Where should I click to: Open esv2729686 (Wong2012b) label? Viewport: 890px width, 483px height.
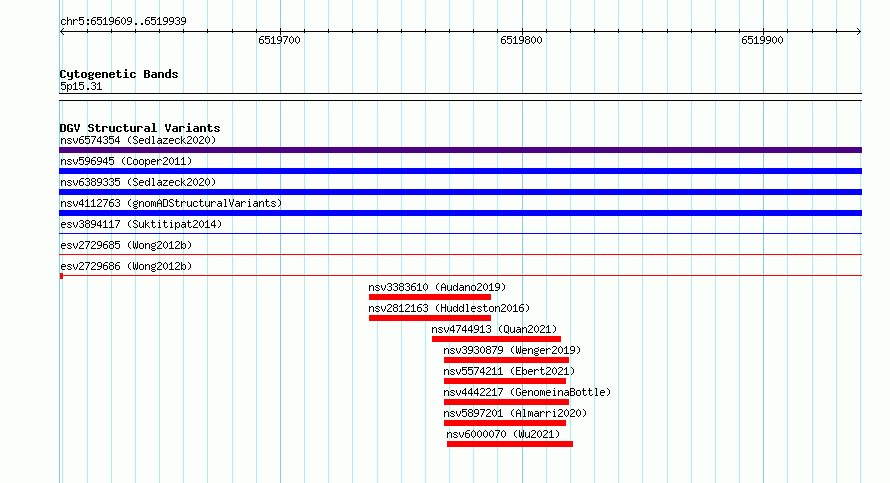click(126, 266)
